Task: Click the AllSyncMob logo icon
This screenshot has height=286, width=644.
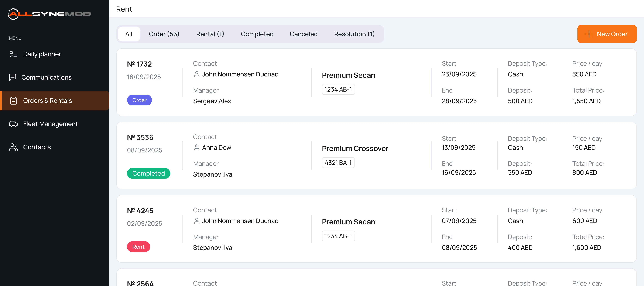Action: pos(13,14)
